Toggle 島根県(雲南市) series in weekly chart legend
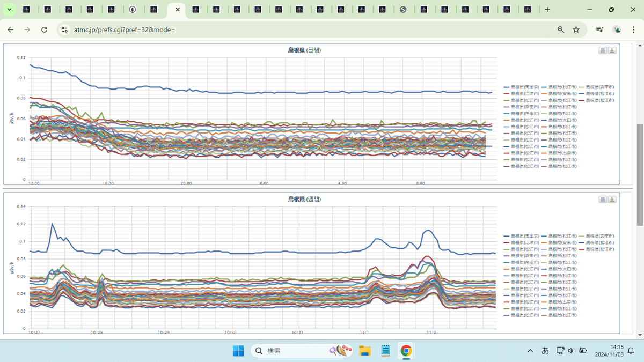 (x=599, y=236)
